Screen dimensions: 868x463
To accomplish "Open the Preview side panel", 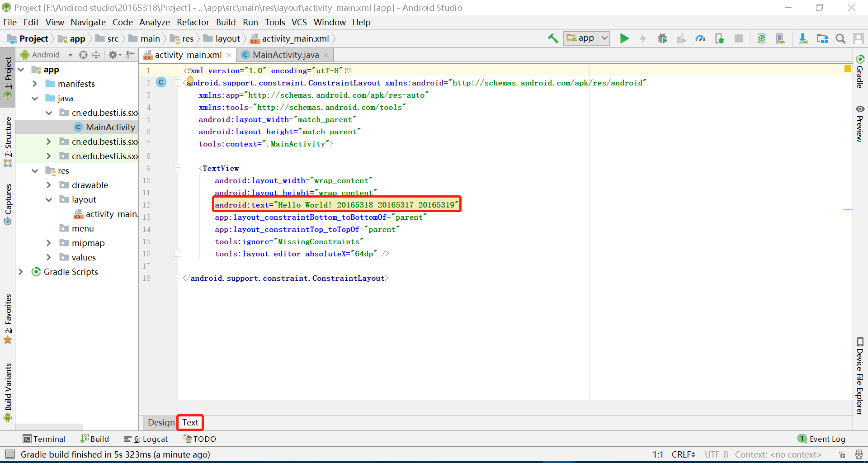I will tap(860, 123).
